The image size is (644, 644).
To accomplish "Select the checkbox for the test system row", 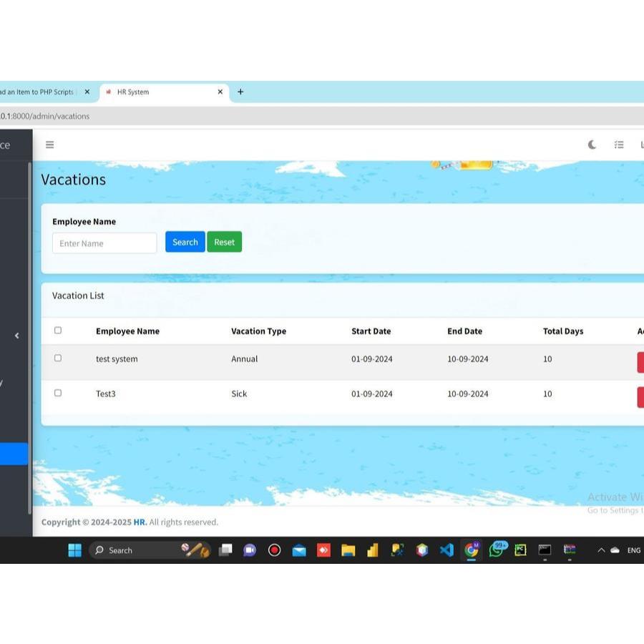I will [58, 358].
